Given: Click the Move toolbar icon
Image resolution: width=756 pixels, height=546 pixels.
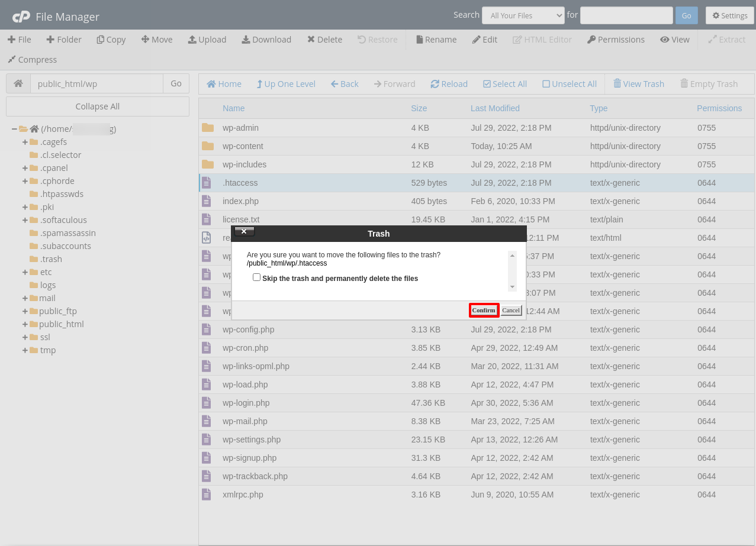Looking at the screenshot, I should [157, 40].
